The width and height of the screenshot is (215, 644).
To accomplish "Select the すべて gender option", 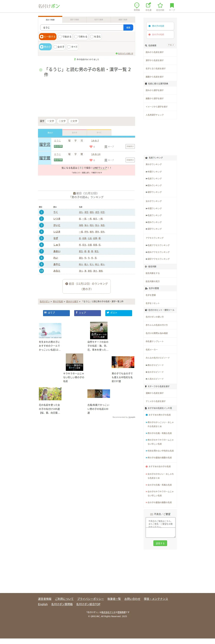I will tap(73, 47).
